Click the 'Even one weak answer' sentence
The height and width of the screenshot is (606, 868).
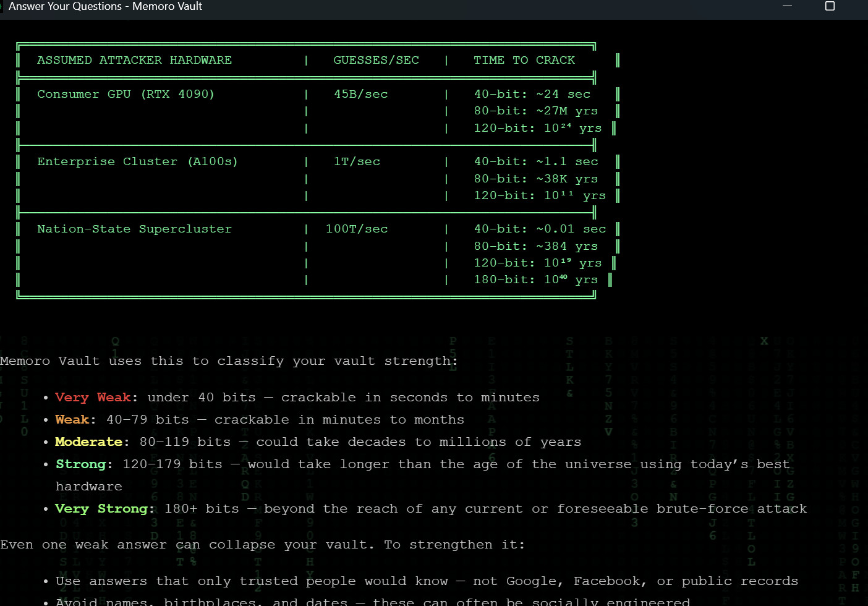pos(262,544)
